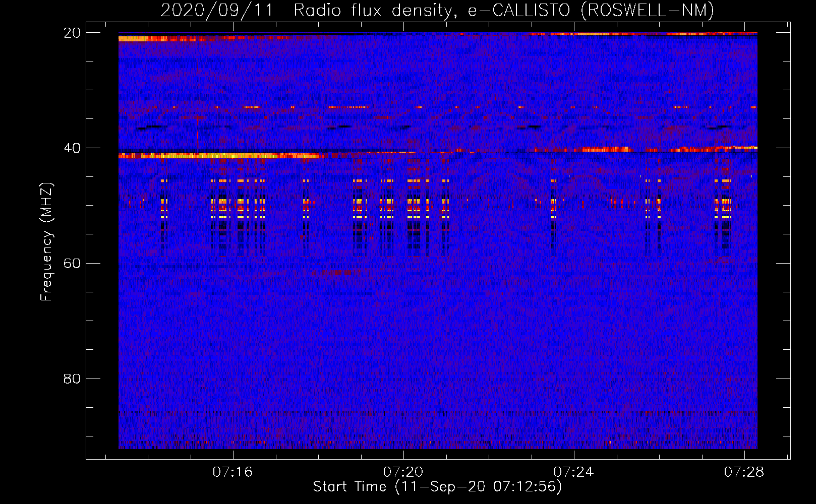
Task: Click the 'Start Time (11-Sep-20 07:12:56)' axis label
Action: coord(437,487)
